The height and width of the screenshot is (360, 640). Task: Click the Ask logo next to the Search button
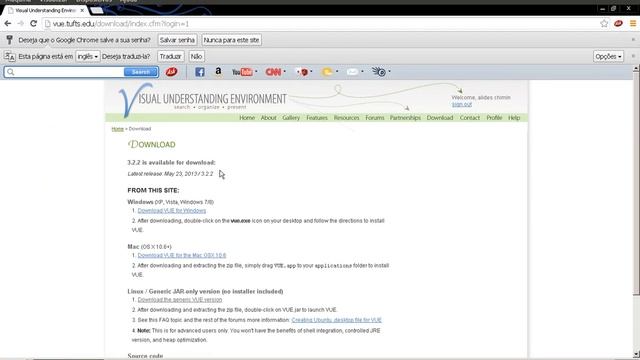tap(171, 72)
